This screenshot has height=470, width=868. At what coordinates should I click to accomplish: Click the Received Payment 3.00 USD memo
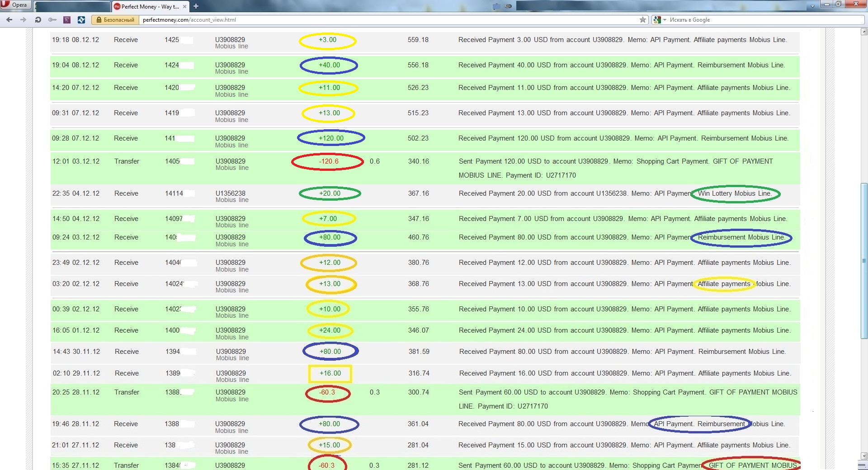point(623,40)
